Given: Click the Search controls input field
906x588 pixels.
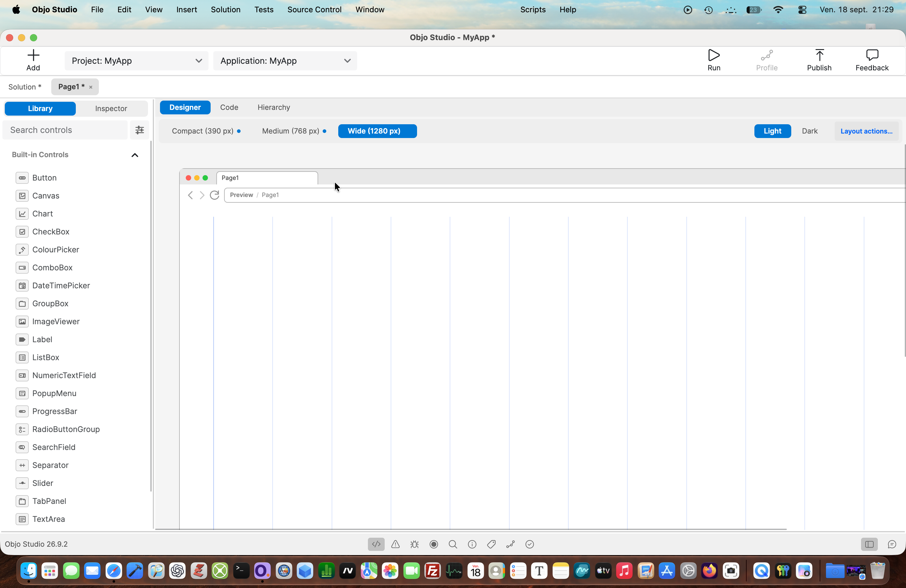Looking at the screenshot, I should [x=65, y=130].
